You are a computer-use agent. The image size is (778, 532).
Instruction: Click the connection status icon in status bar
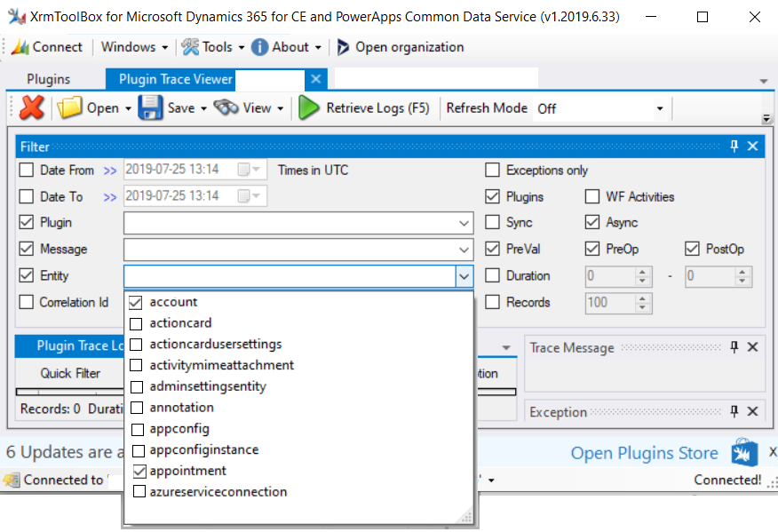coord(11,480)
